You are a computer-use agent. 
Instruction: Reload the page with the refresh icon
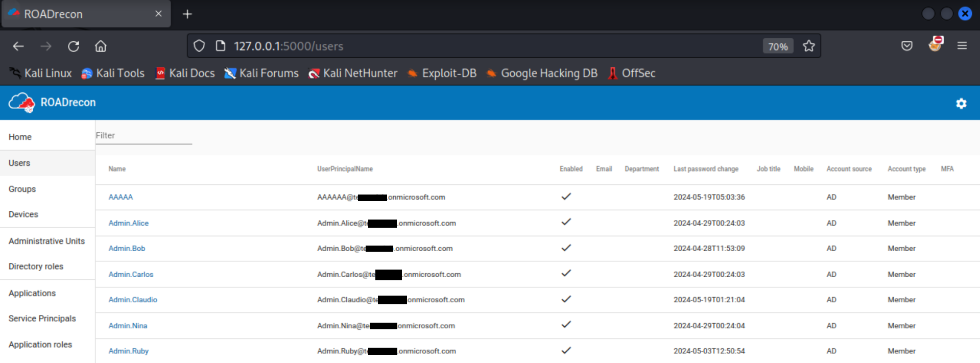(74, 46)
